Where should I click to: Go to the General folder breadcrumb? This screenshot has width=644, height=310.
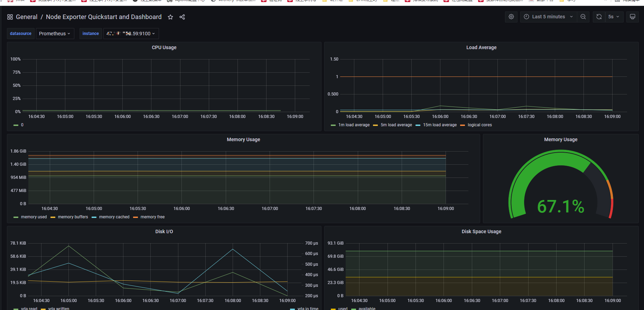click(27, 17)
